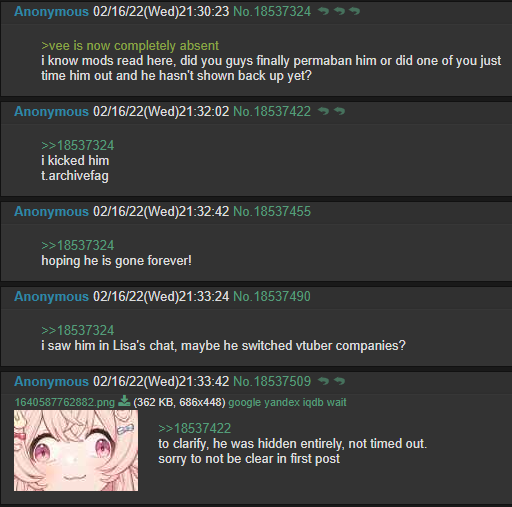Open 1640587762882.png file link
The height and width of the screenshot is (507, 512).
click(x=65, y=402)
